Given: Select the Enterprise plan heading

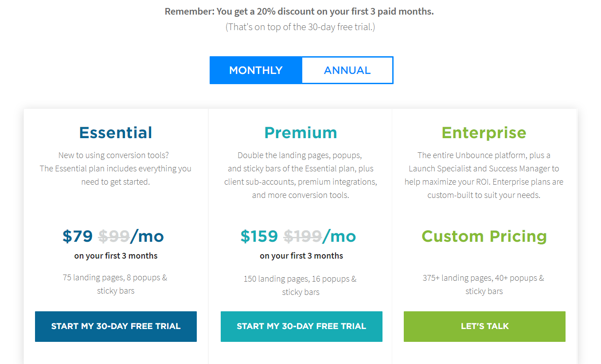Looking at the screenshot, I should tap(484, 132).
